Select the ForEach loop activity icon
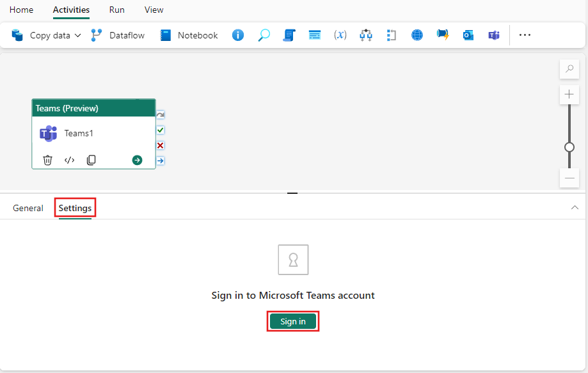The image size is (588, 373). [x=391, y=35]
